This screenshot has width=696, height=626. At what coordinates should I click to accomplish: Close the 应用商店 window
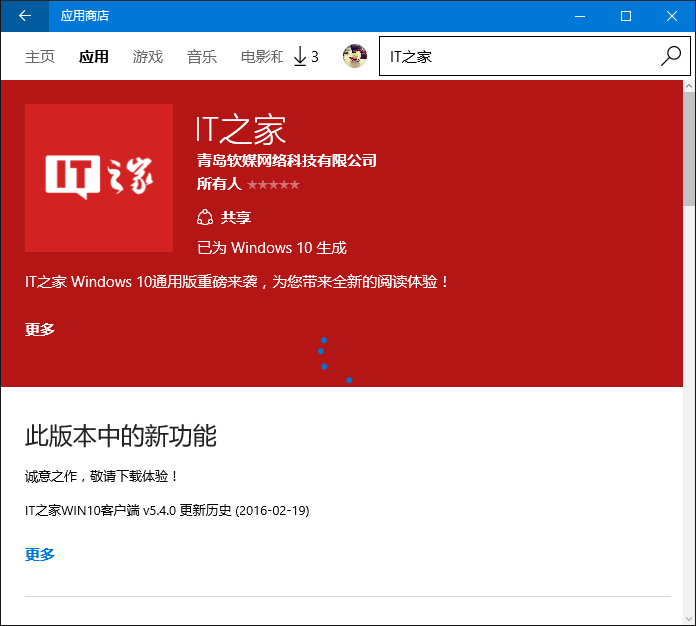coord(672,16)
